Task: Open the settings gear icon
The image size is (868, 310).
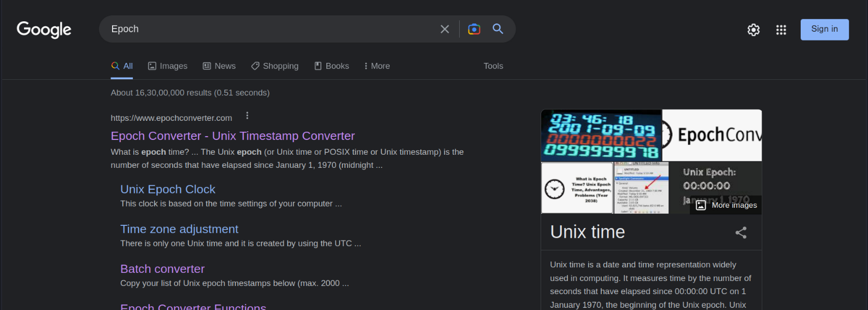Action: (x=753, y=30)
